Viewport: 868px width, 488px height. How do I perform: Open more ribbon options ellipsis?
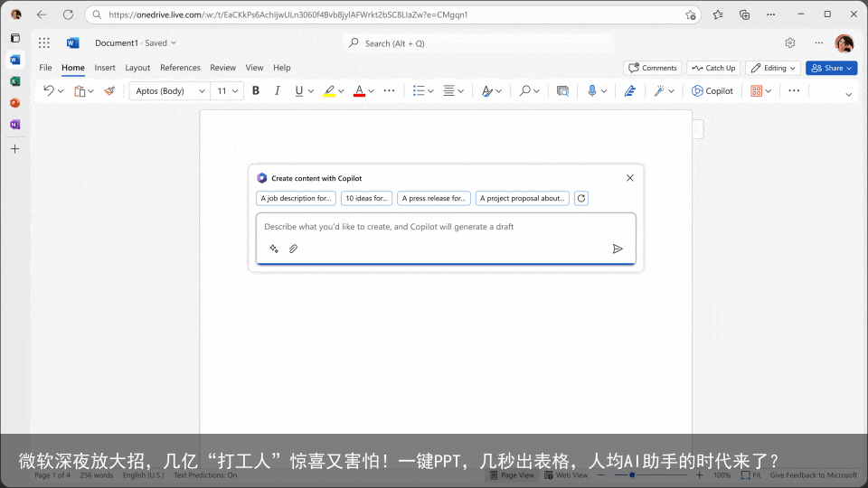[x=794, y=90]
